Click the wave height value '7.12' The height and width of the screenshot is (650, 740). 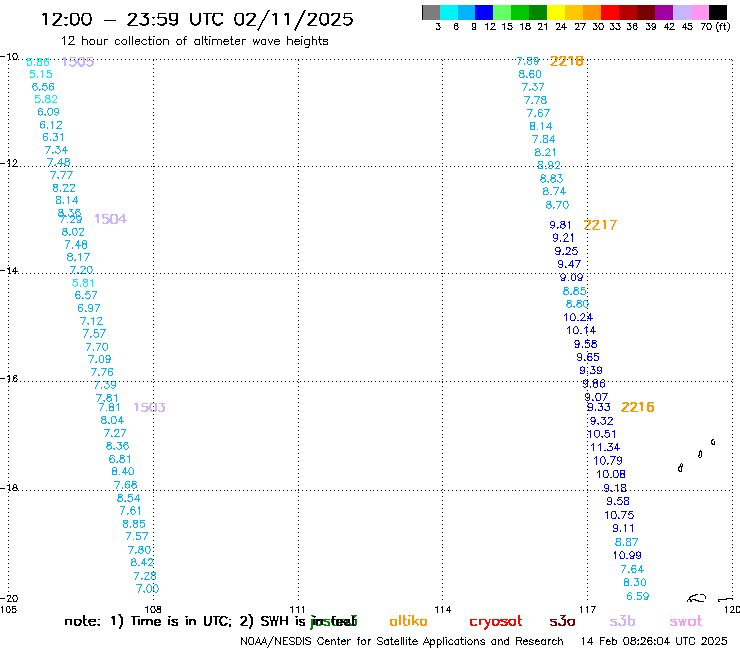tap(92, 321)
